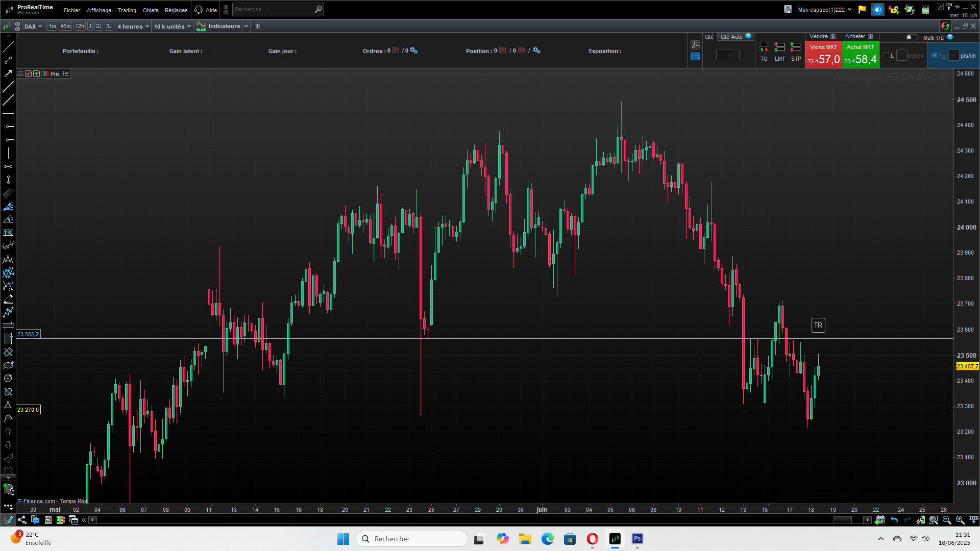
Task: Open the wrench settings in trading panel
Action: coord(695,45)
